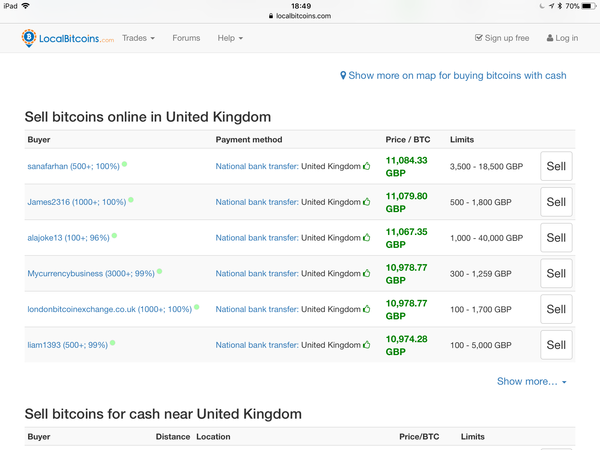Expand the Trades dropdown menu

139,38
